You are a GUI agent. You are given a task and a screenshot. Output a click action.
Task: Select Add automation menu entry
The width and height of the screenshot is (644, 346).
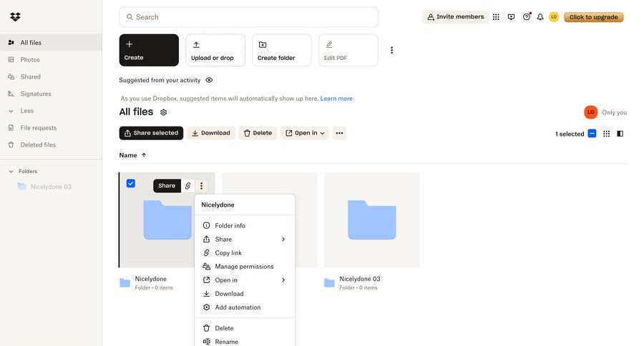click(x=245, y=307)
